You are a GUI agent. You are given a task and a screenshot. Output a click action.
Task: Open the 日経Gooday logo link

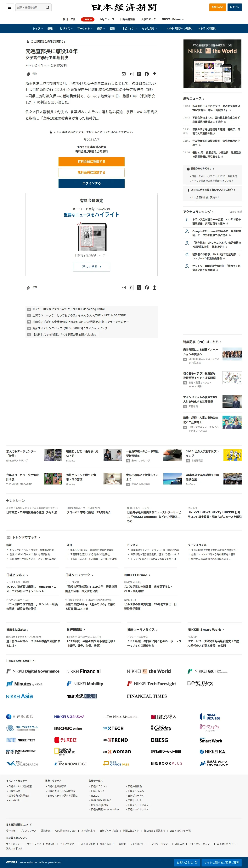[161, 728]
